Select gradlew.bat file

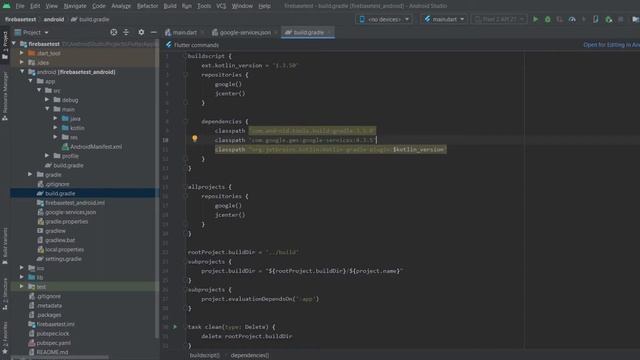[x=56, y=240]
